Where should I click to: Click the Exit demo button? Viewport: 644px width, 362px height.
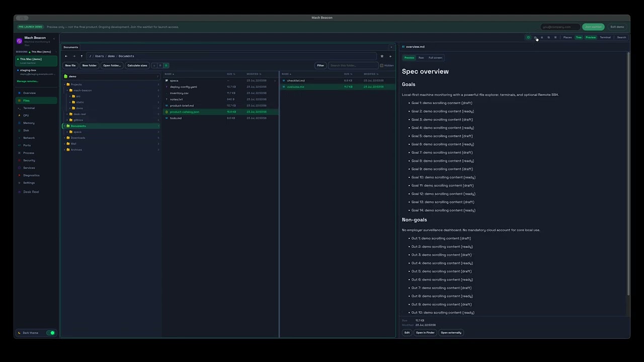tap(617, 27)
